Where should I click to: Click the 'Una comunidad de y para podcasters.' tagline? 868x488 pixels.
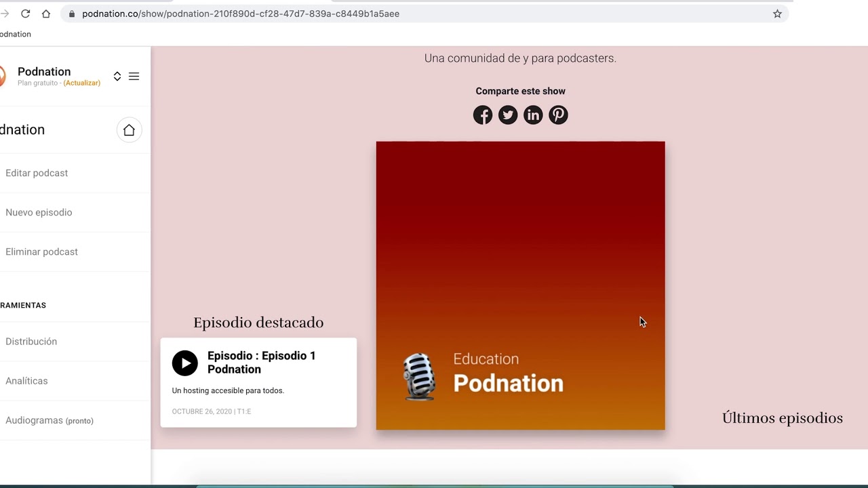[x=520, y=58]
